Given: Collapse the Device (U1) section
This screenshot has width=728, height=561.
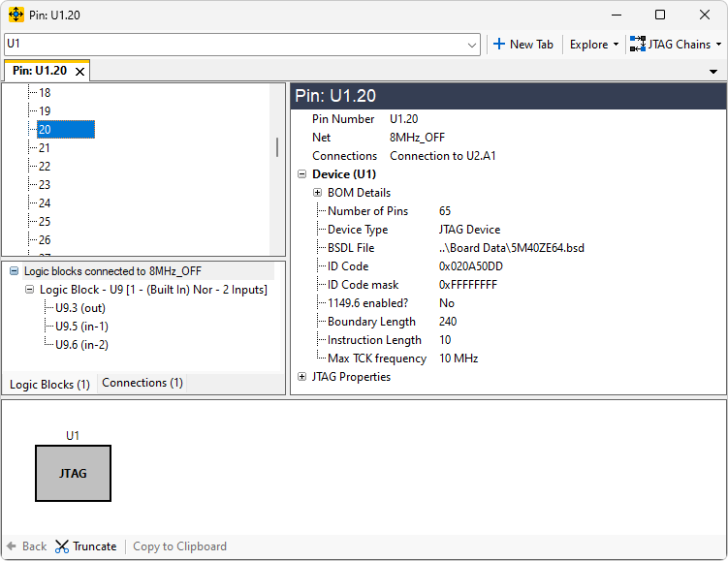Looking at the screenshot, I should 302,174.
